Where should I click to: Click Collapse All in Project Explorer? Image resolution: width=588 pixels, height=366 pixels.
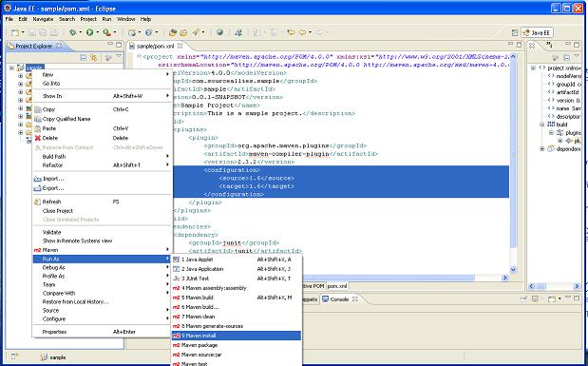pyautogui.click(x=84, y=57)
